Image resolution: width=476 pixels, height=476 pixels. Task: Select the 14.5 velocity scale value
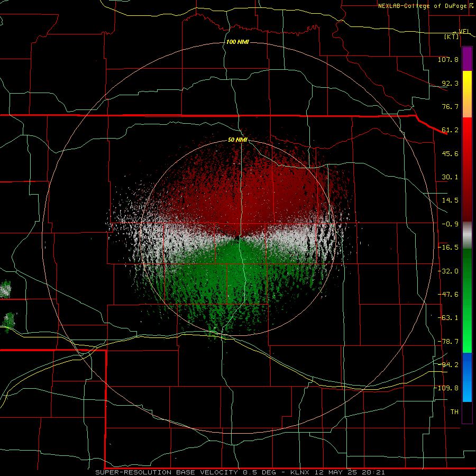450,200
